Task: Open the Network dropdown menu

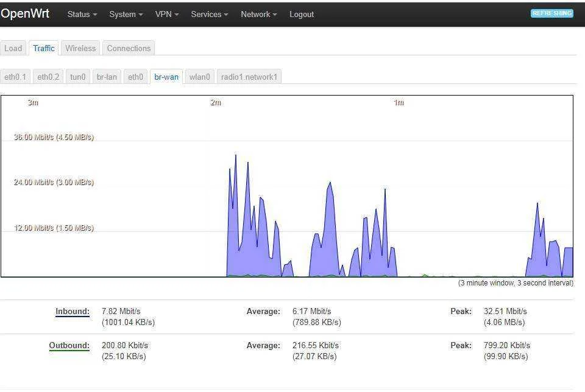Action: [258, 14]
